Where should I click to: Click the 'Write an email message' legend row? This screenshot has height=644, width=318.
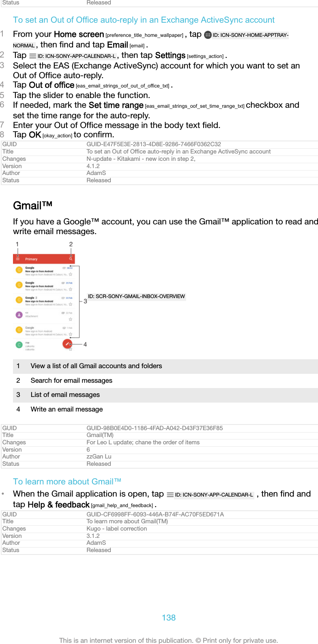point(67,409)
